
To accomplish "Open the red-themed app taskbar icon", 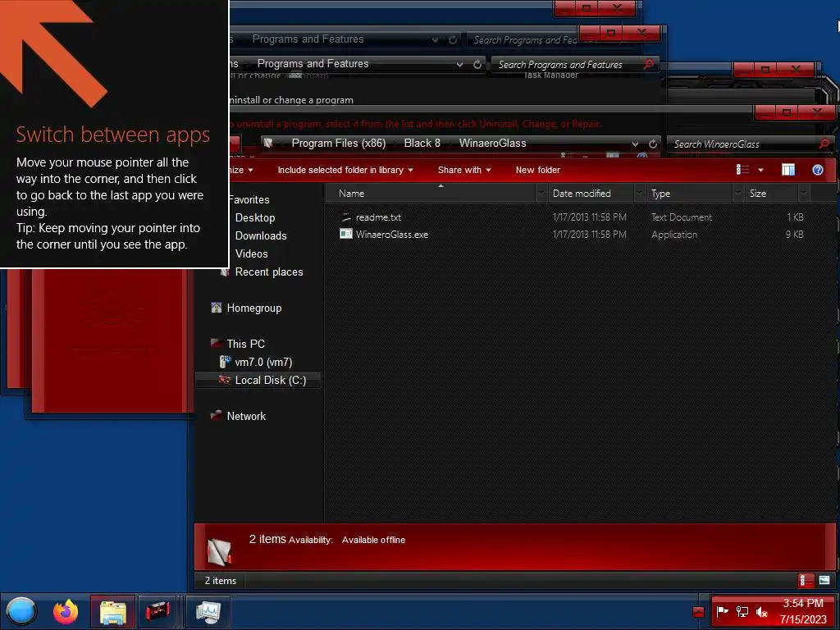I will (157, 612).
